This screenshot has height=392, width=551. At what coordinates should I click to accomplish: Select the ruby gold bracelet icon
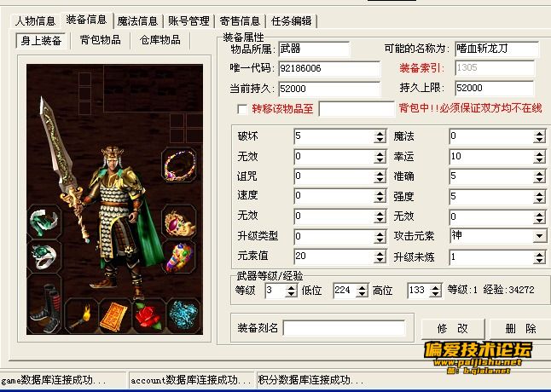point(179,222)
